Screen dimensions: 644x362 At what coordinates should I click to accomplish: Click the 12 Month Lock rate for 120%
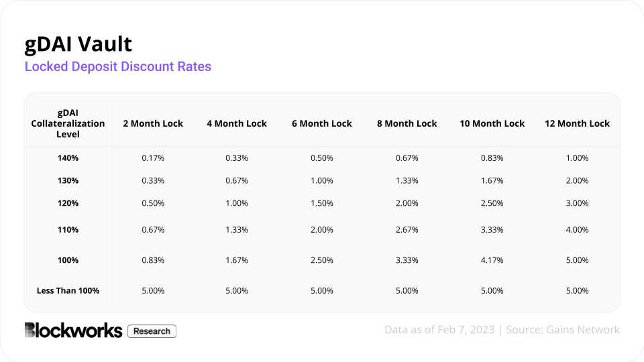coord(577,203)
